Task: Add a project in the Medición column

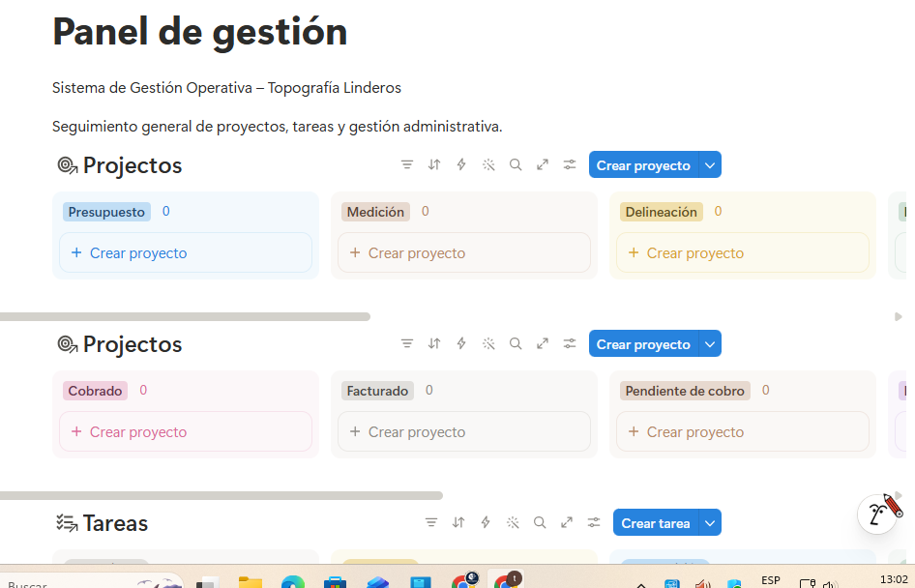Action: (464, 252)
